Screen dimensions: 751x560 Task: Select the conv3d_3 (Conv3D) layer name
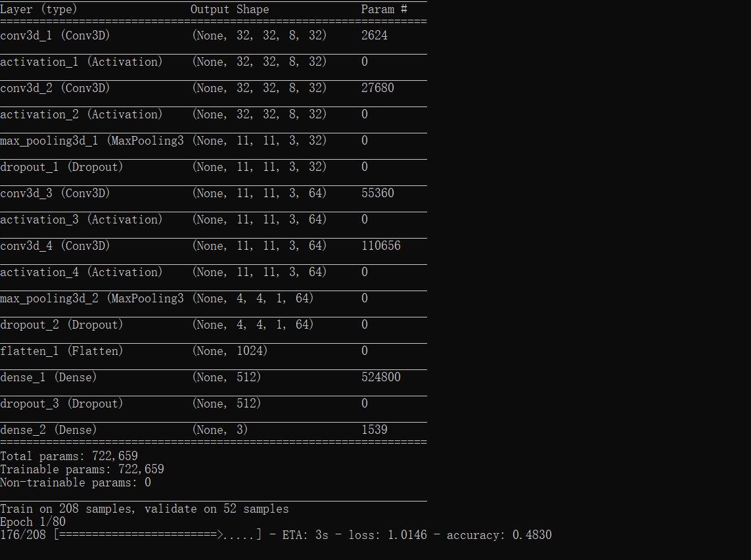55,193
